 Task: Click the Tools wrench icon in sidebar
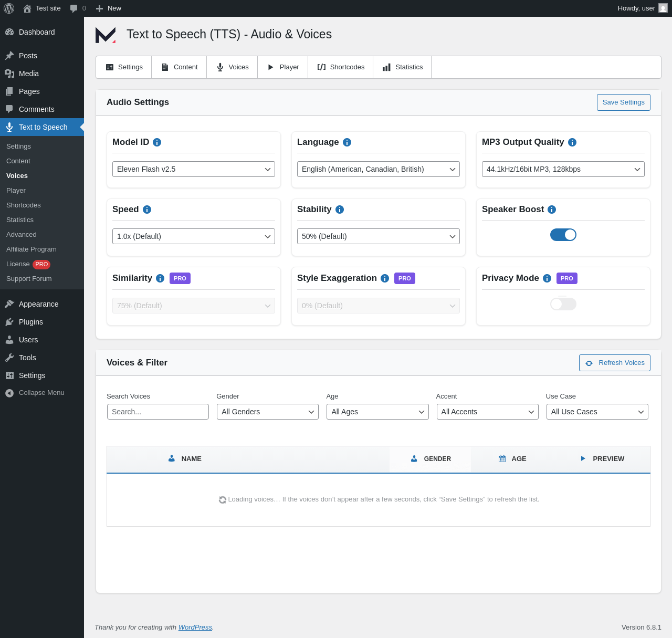[9, 358]
